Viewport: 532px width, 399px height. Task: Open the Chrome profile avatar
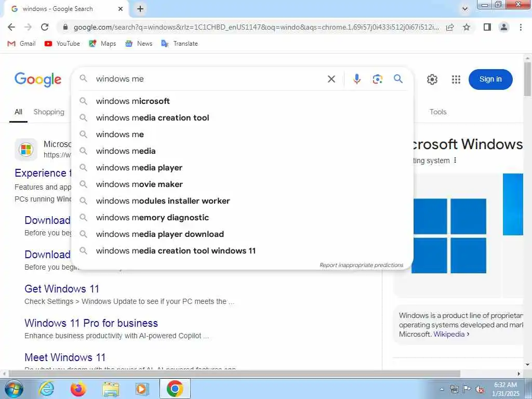pos(504,27)
